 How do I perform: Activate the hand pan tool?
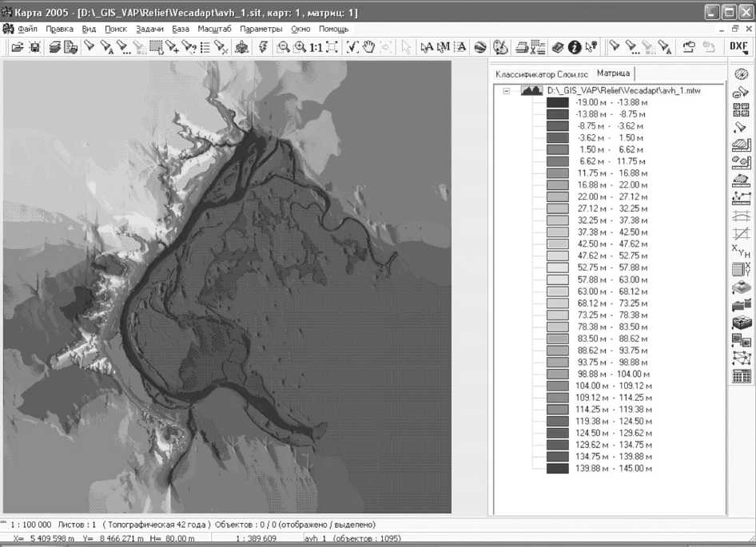(369, 47)
